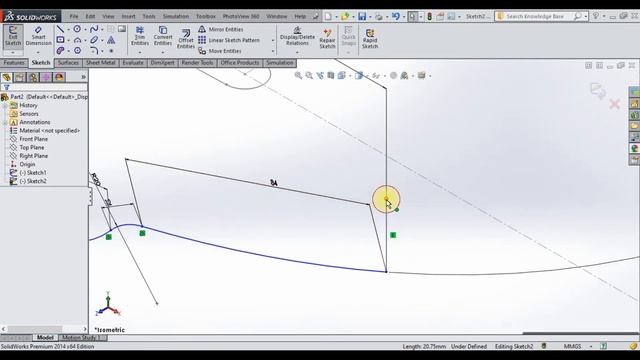The height and width of the screenshot is (360, 640).
Task: Click the Offset Entities tool
Action: (x=186, y=39)
